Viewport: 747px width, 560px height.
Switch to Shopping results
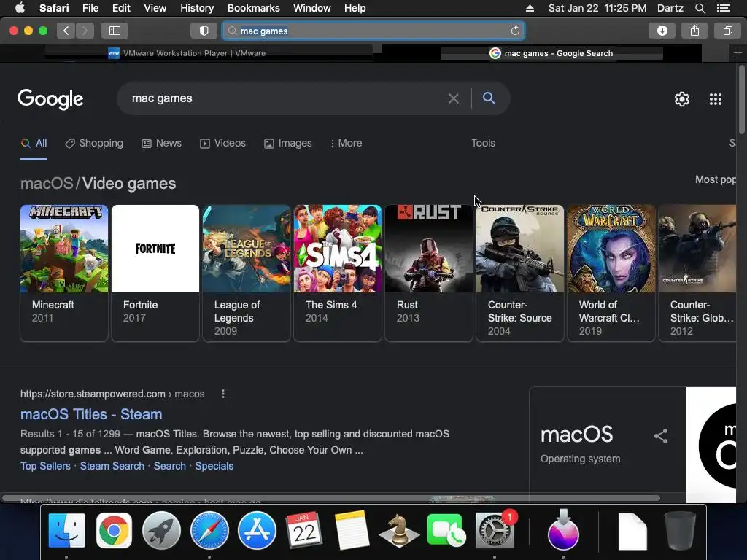(94, 143)
